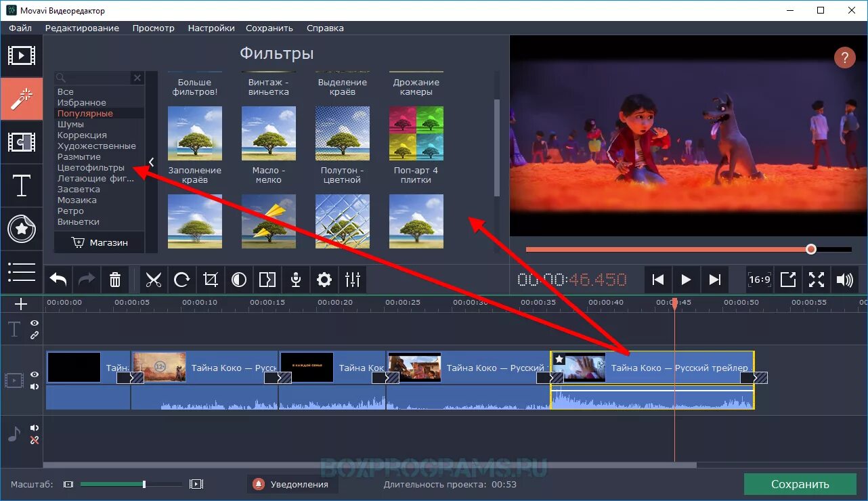Open the Справка menu
The height and width of the screenshot is (501, 868).
point(325,28)
